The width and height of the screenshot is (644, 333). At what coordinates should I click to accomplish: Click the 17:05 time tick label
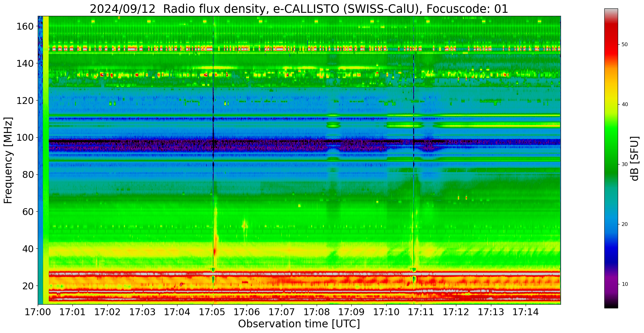[x=212, y=312]
